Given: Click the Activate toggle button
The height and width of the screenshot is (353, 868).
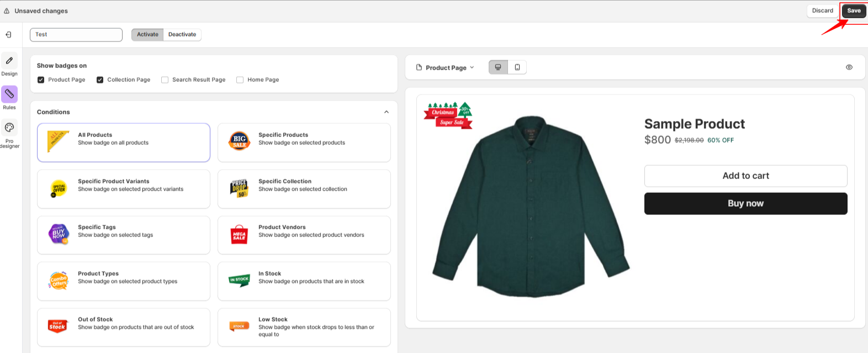Looking at the screenshot, I should coord(147,35).
